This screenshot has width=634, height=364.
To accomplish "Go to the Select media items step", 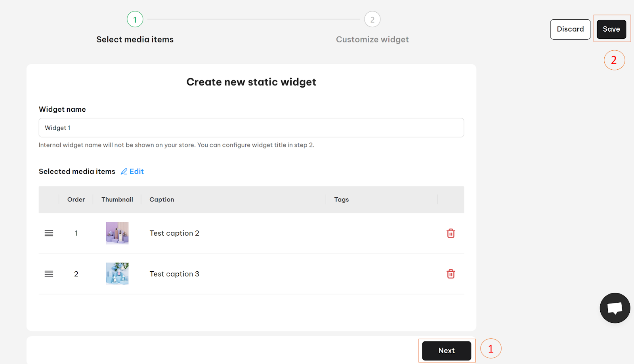I will tap(135, 40).
